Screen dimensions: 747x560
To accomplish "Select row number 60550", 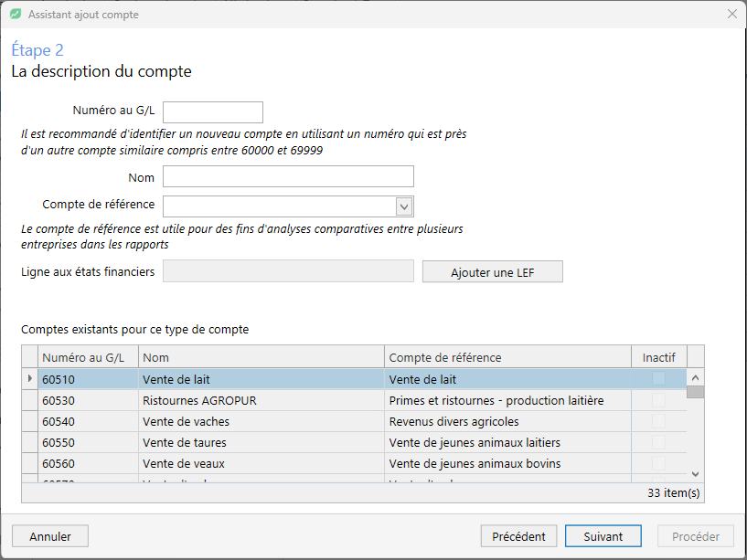I will pos(88,442).
